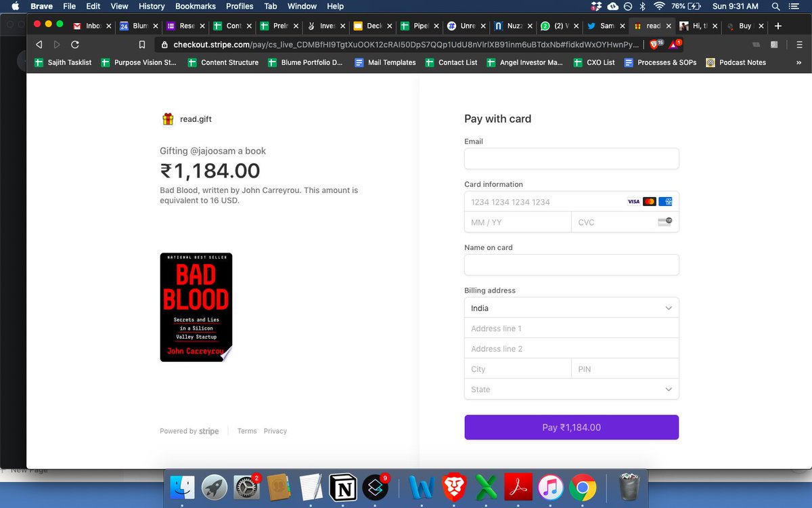Click the Brave browser dock icon
The image size is (812, 508).
455,487
